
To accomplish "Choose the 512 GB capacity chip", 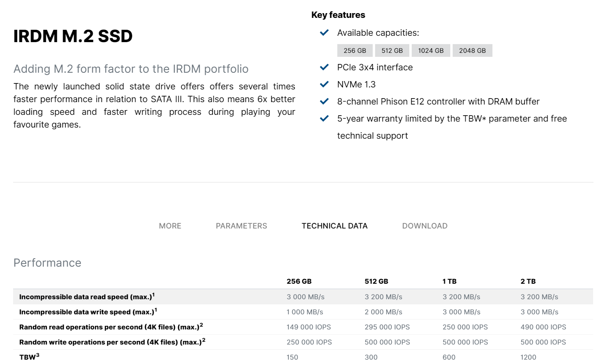I will (x=392, y=50).
